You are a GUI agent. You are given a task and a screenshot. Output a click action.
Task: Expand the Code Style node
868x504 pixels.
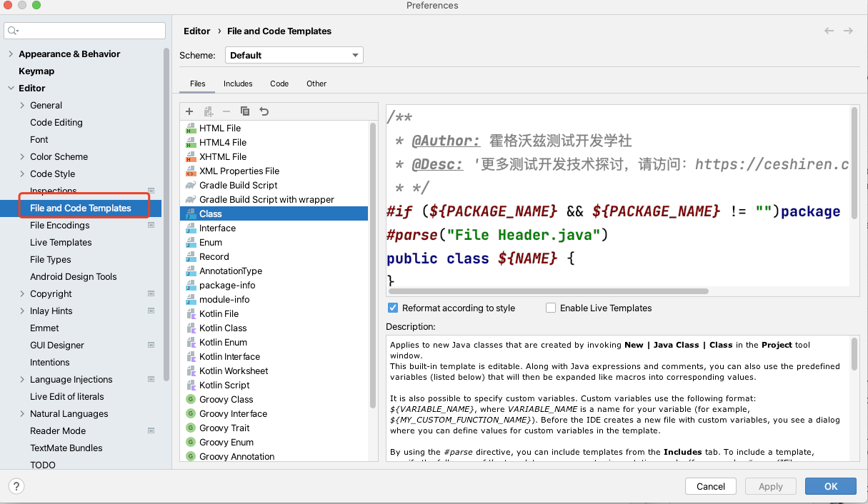click(x=22, y=173)
